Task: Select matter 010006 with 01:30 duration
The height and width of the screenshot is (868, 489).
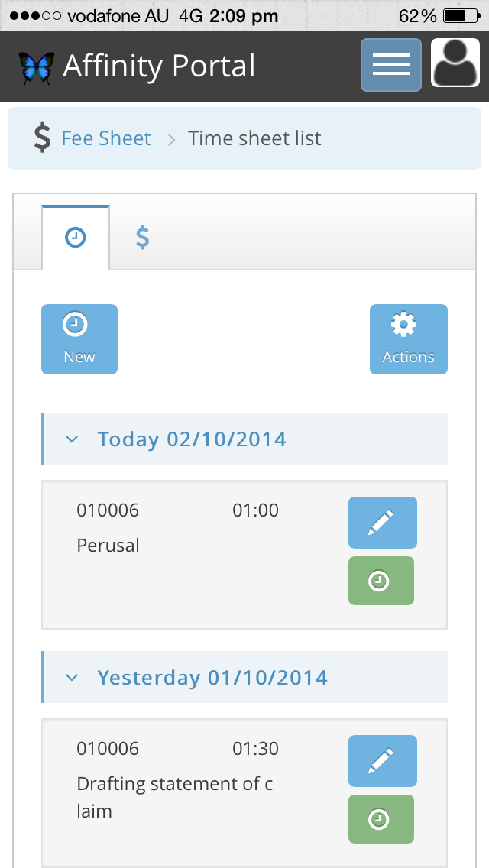Action: (x=108, y=748)
